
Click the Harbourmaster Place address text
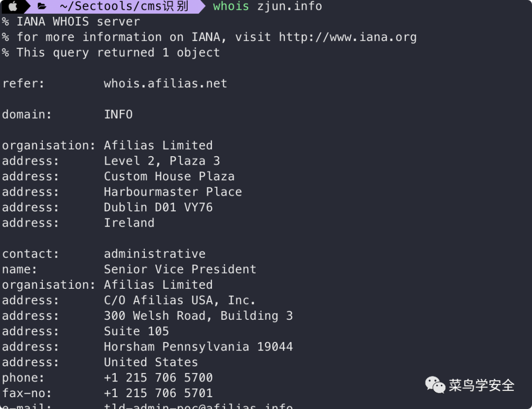(x=173, y=192)
